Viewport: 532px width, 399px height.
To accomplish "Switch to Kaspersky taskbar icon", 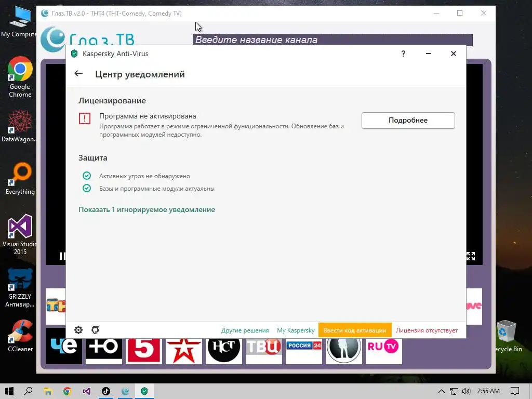I will (x=144, y=391).
